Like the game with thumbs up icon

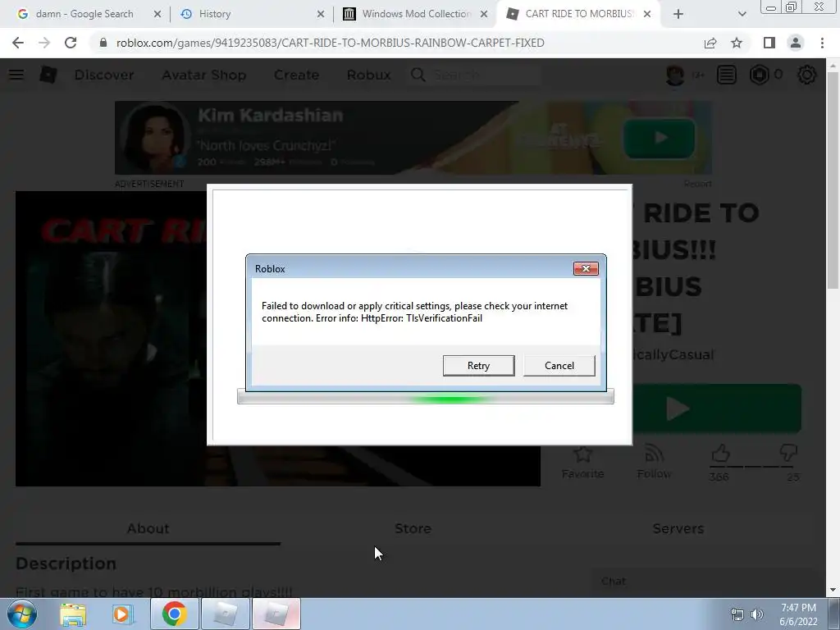click(x=720, y=453)
